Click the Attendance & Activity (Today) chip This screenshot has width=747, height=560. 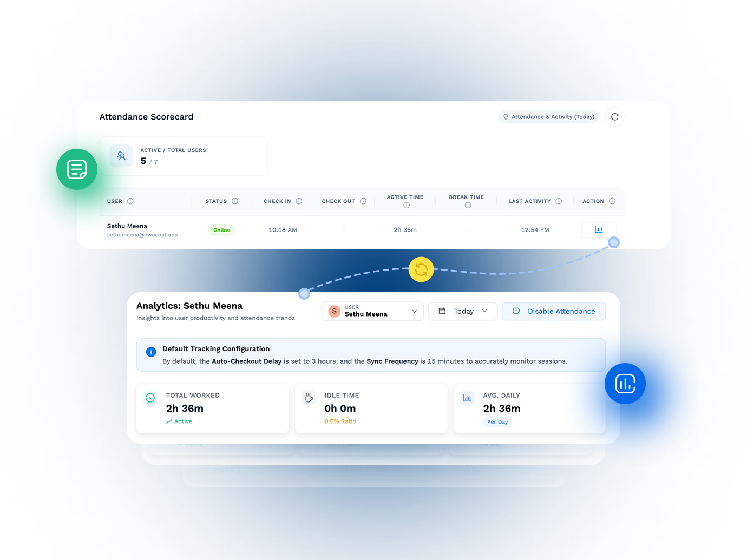coord(548,117)
